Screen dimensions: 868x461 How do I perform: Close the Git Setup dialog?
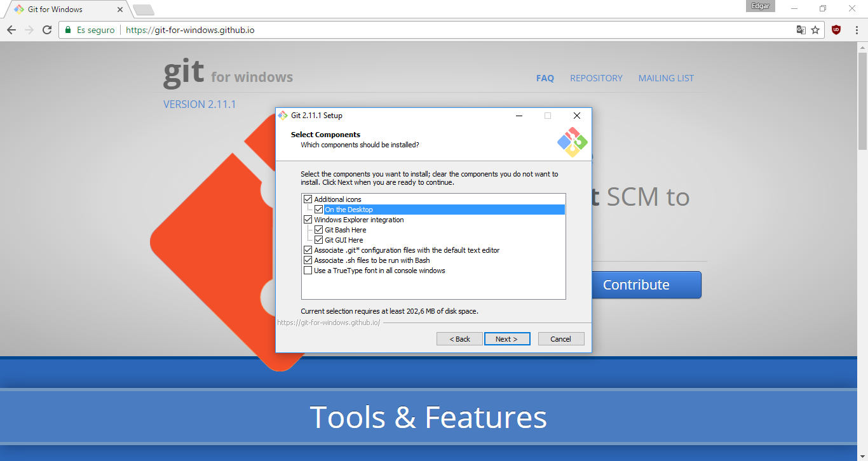click(x=576, y=116)
